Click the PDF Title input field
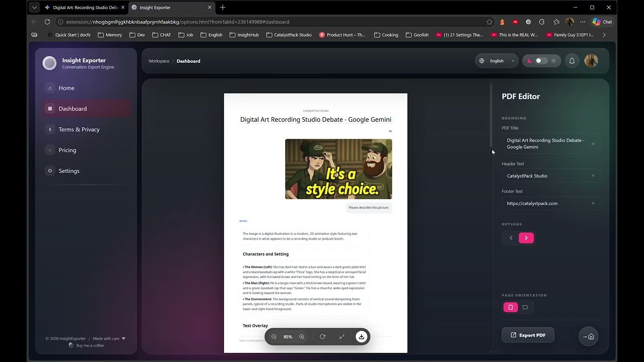This screenshot has height=362, width=644. [551, 144]
